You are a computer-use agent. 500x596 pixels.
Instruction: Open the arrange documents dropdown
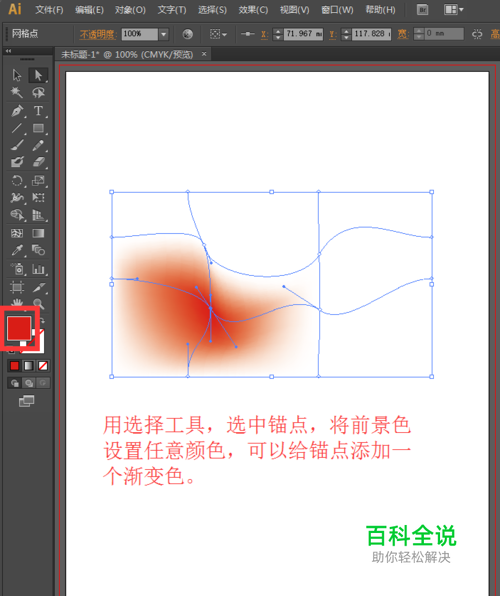[454, 10]
